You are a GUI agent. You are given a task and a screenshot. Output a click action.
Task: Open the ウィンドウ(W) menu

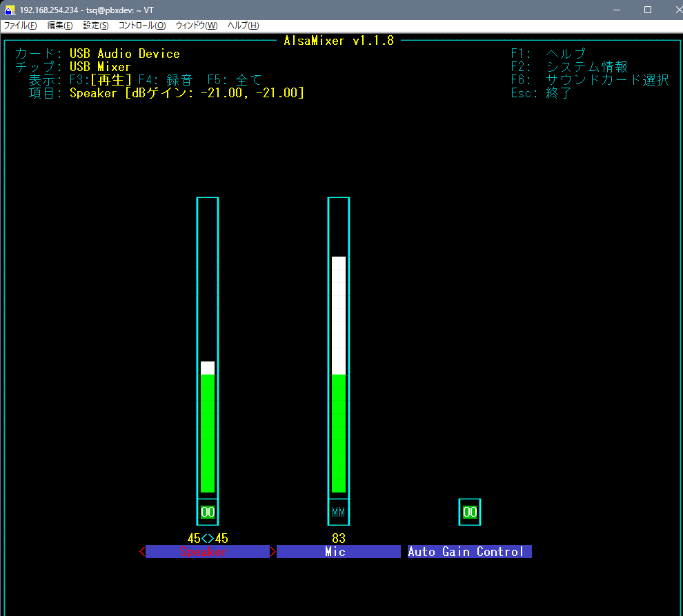[197, 26]
